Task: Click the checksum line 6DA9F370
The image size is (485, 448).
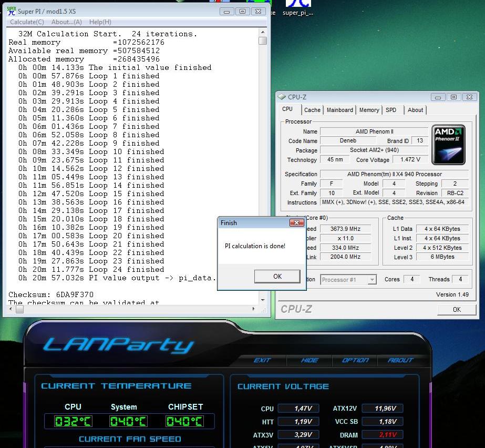Action: pos(51,294)
